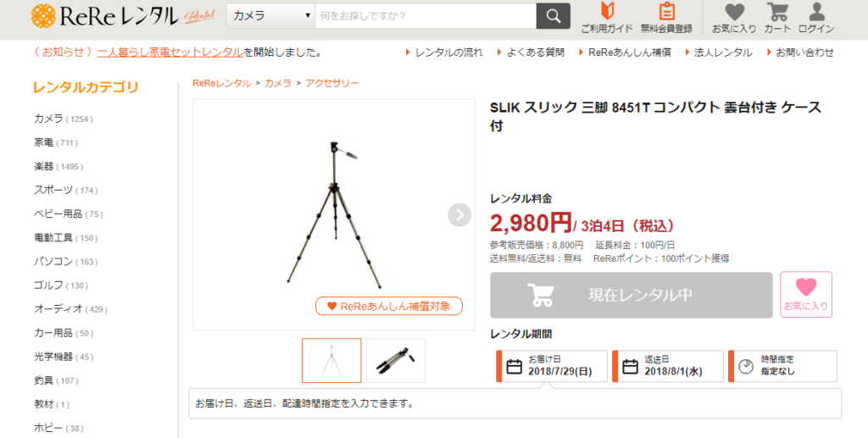Set the 時間指定 delivery time
The height and width of the screenshot is (438, 868).
coord(782,366)
